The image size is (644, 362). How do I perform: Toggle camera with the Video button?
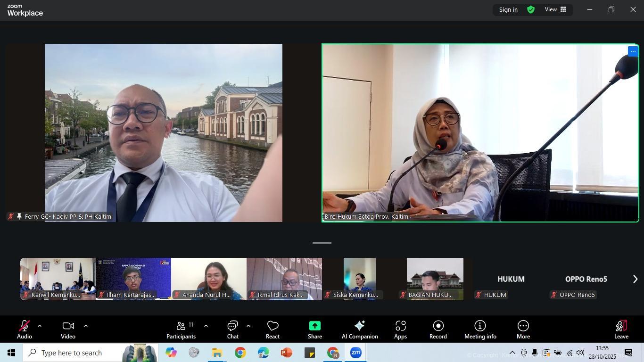68,329
